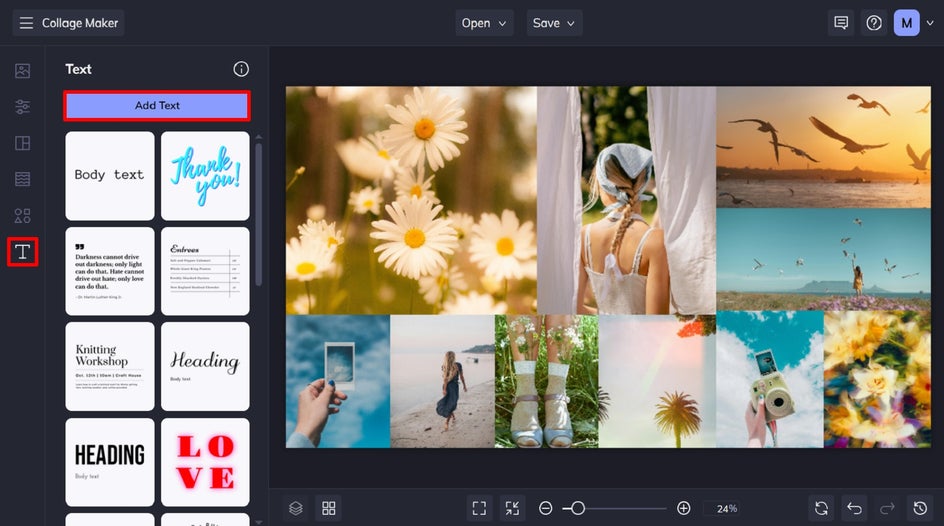Select the Text tool in sidebar
The image size is (944, 526).
(x=22, y=252)
